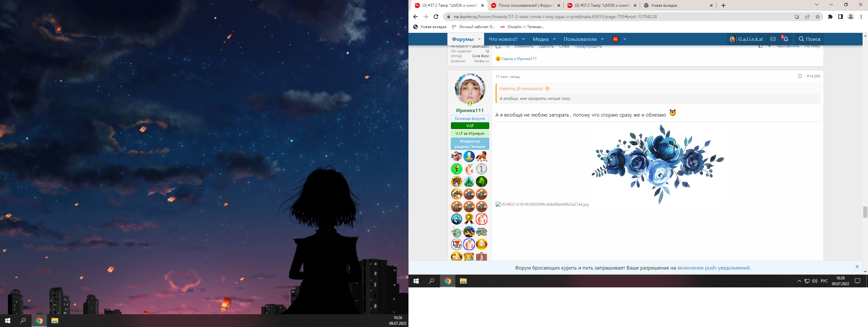Viewport: 868px width, 327px height.
Task: Click the red SOS icon in forum navigation
Action: click(615, 39)
